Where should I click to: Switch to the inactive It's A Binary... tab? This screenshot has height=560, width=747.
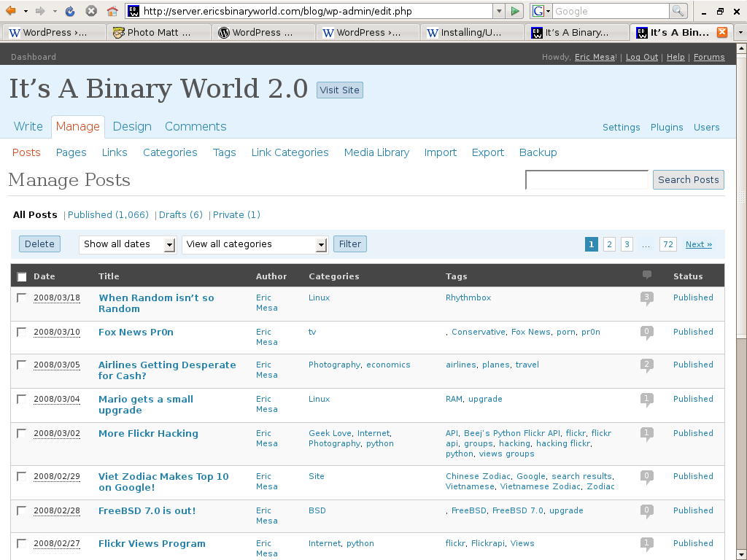(x=576, y=32)
